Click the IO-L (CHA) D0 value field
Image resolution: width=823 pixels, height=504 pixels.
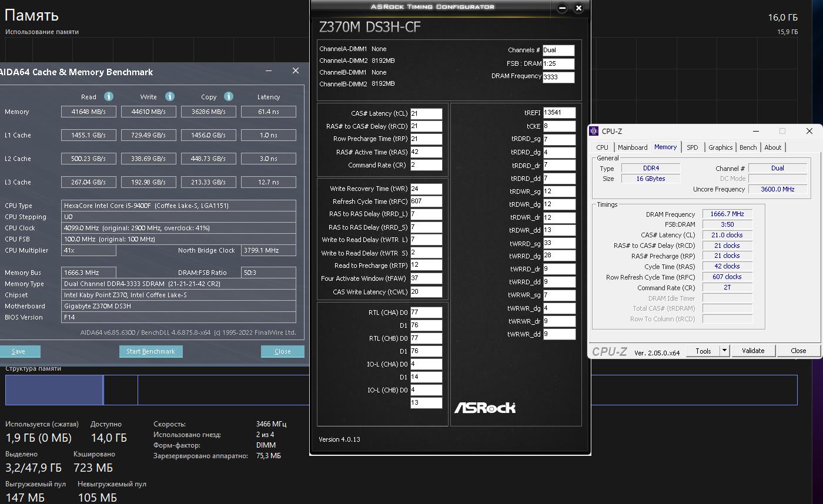(426, 364)
